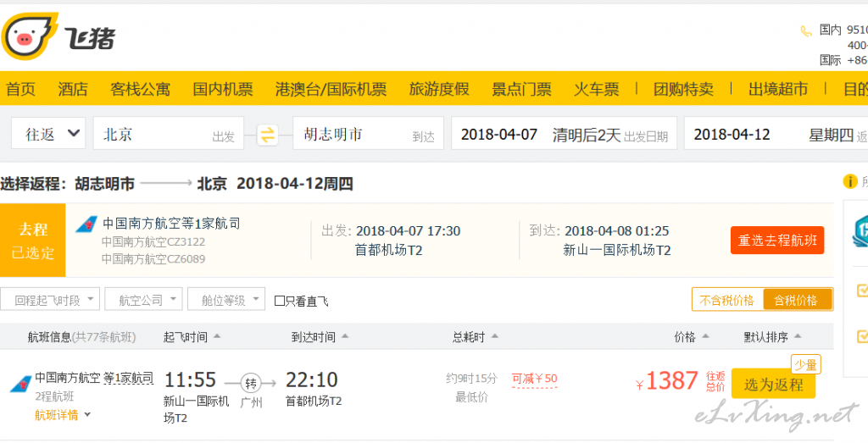Click 重选去程航班 button

tap(777, 241)
